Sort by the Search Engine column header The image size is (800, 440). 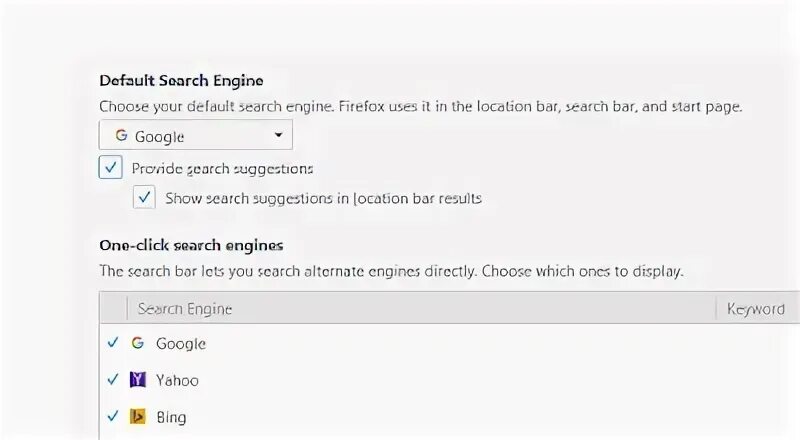point(185,308)
